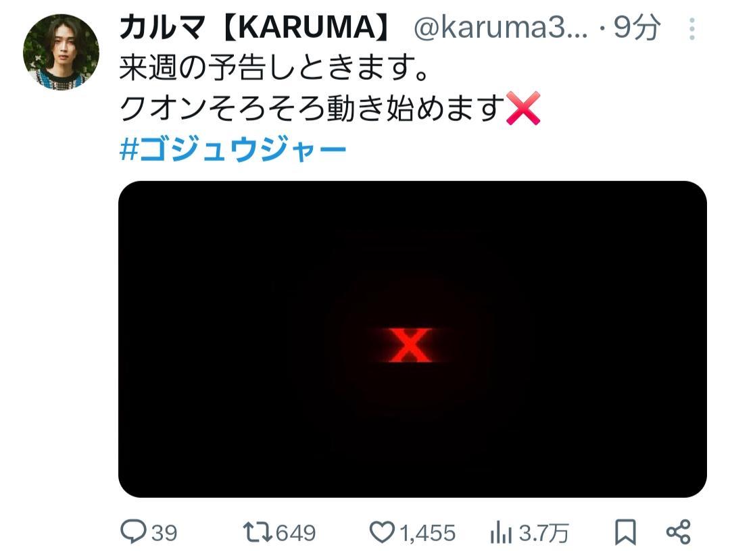Screen dimensions: 730x560
Task: Click the reply count number 39
Action: click(x=164, y=533)
